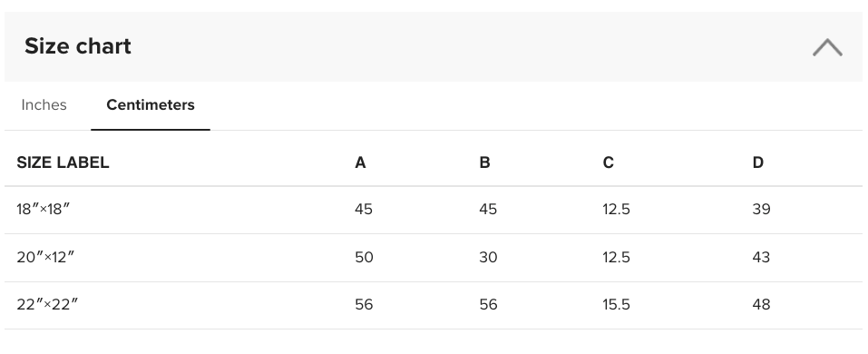Switch to the Inches tab

44,104
